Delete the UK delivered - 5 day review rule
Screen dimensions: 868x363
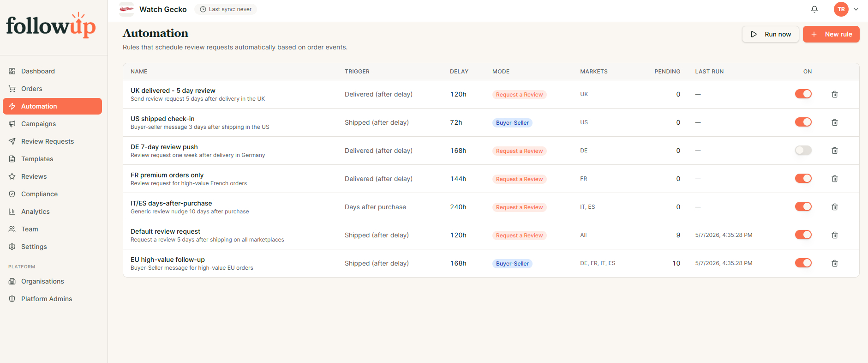(835, 94)
